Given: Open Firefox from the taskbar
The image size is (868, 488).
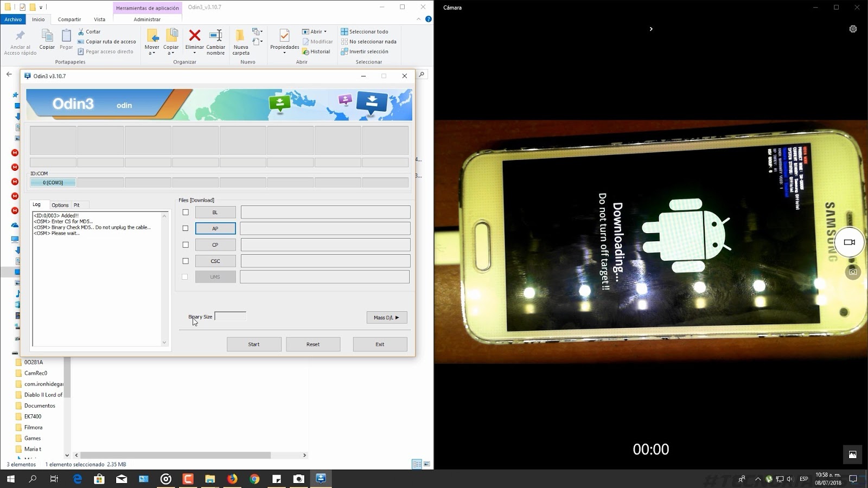Looking at the screenshot, I should 232,479.
